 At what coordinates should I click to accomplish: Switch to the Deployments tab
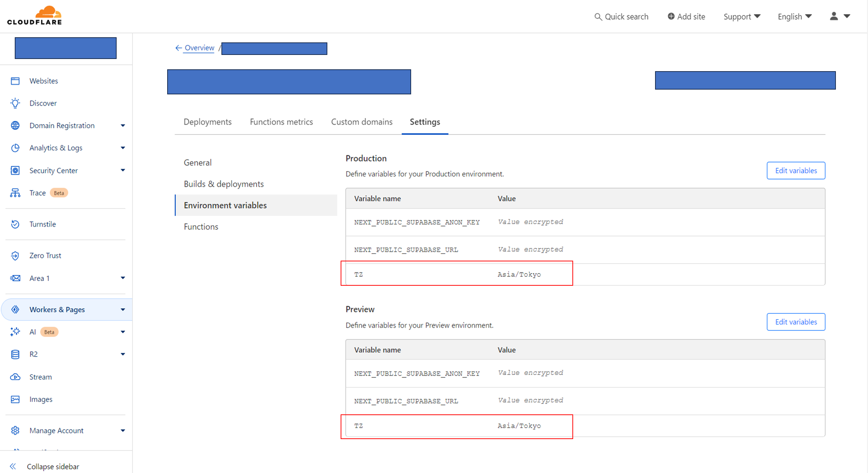[x=207, y=122]
